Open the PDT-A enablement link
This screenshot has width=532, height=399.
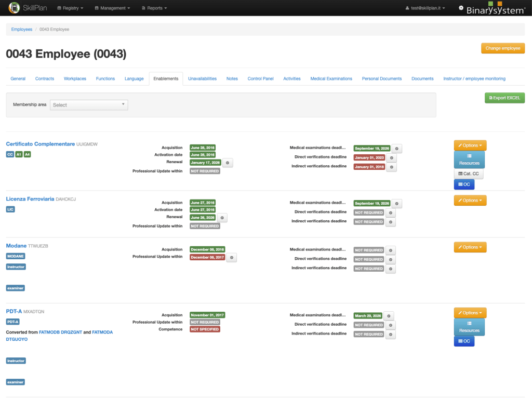tap(14, 311)
